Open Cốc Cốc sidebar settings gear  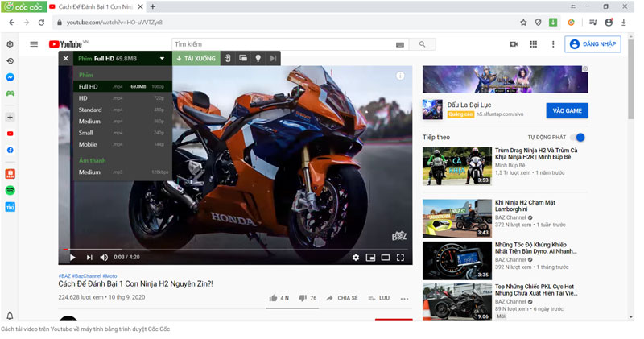click(10, 44)
